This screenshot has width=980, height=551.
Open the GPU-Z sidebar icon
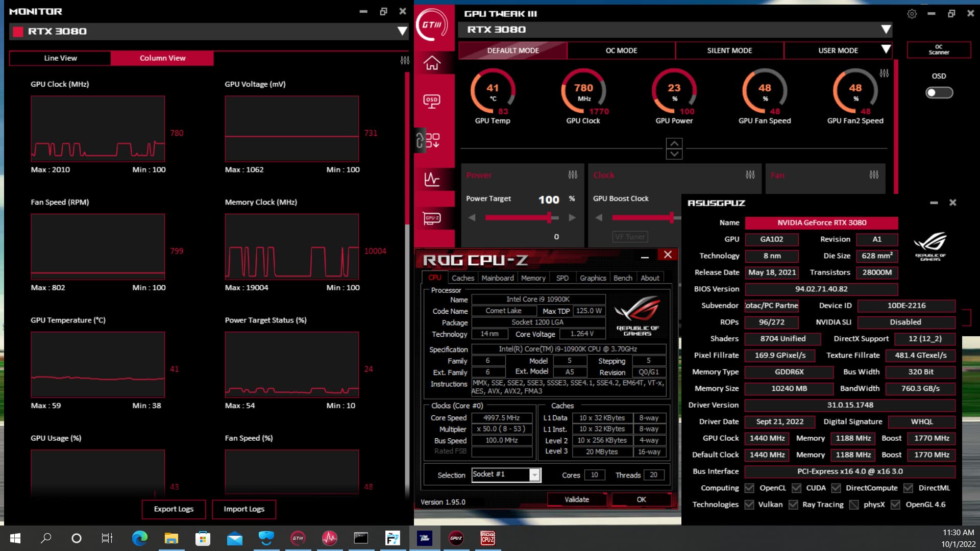tap(432, 218)
